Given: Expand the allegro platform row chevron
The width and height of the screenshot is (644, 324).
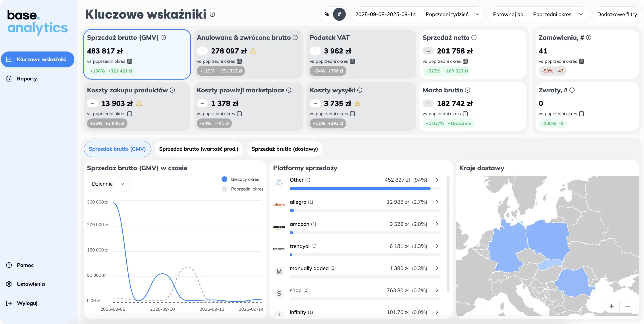Looking at the screenshot, I should coord(437,202).
